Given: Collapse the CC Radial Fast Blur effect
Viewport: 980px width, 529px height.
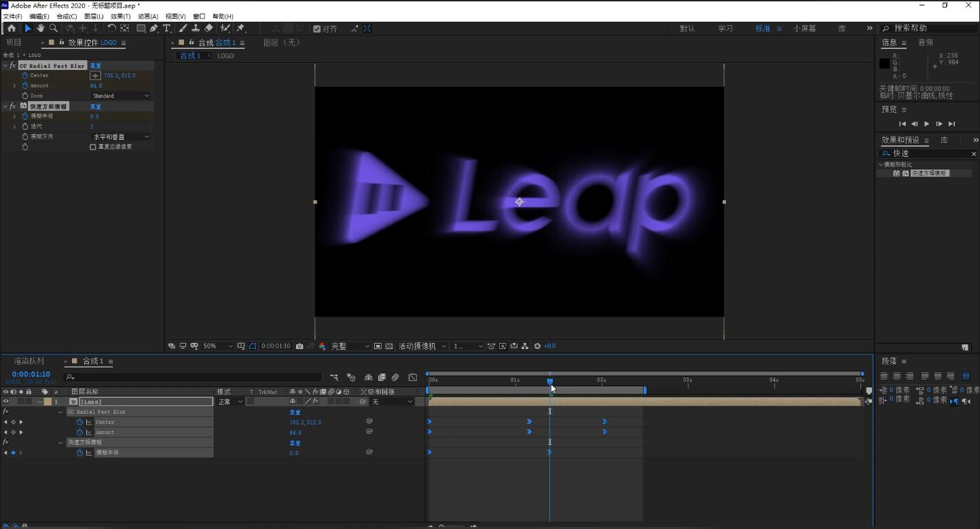Looking at the screenshot, I should coord(5,66).
